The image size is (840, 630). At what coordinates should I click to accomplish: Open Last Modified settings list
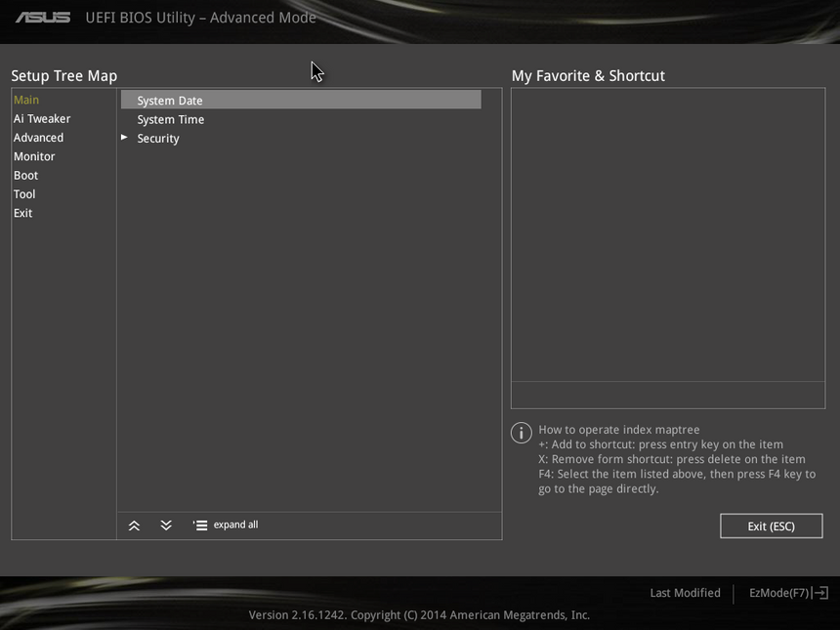685,593
